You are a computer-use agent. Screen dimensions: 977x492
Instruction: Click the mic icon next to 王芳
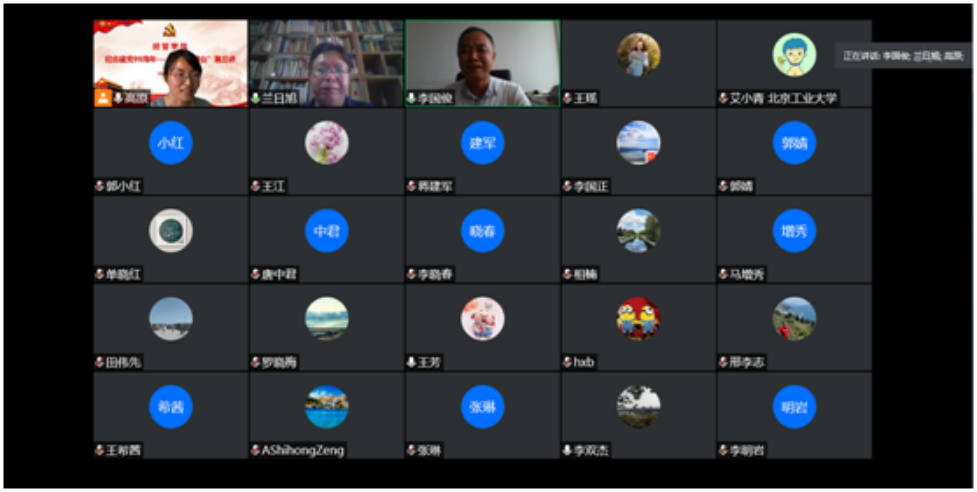[411, 363]
